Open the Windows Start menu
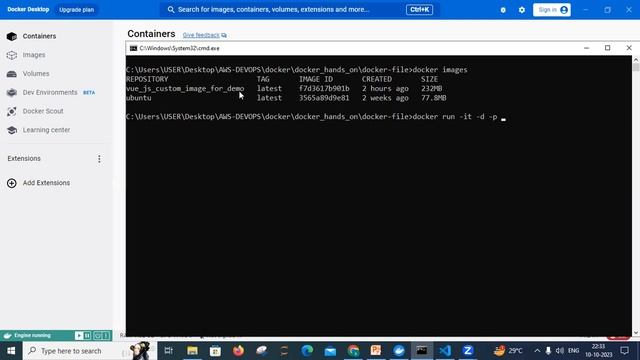 tap(11, 351)
